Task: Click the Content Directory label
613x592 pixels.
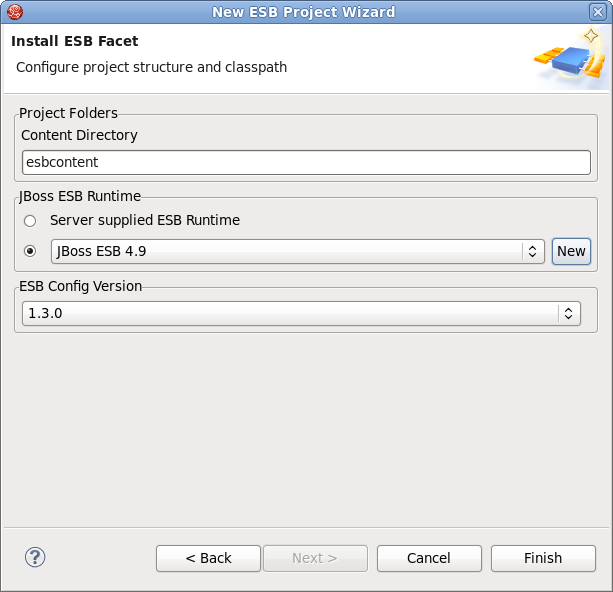Action: [x=79, y=135]
